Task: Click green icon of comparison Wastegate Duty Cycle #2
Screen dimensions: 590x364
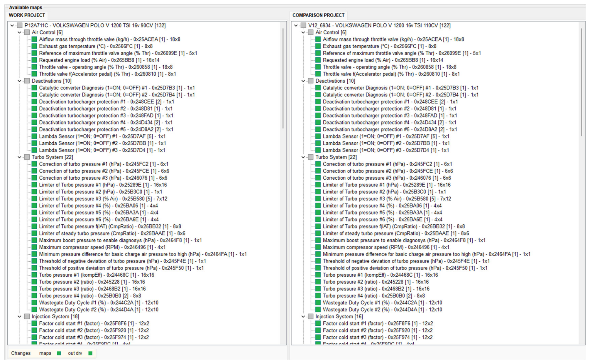Action: pyautogui.click(x=318, y=310)
